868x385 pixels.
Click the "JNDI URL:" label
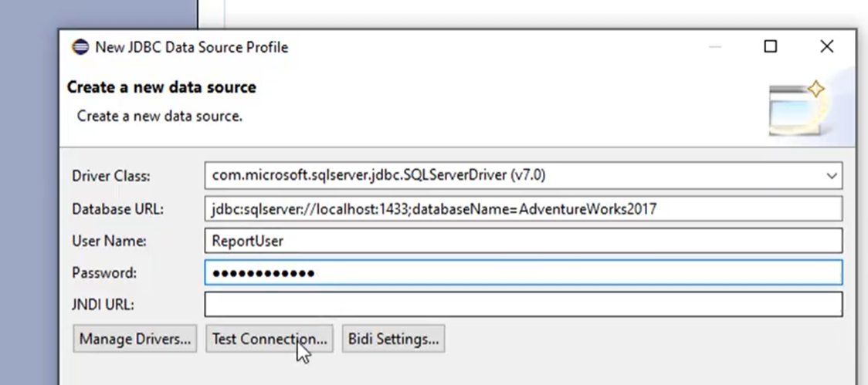tap(103, 305)
